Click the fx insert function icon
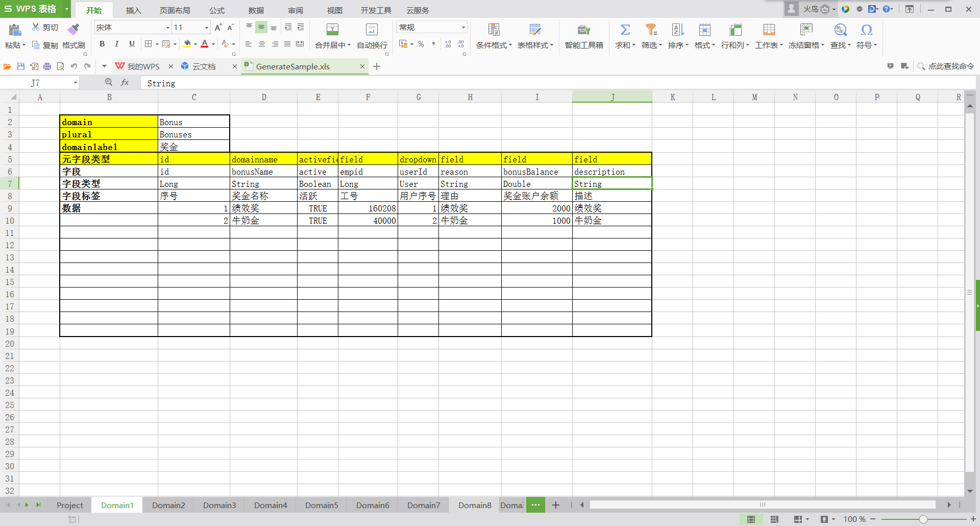980x526 pixels. (125, 83)
